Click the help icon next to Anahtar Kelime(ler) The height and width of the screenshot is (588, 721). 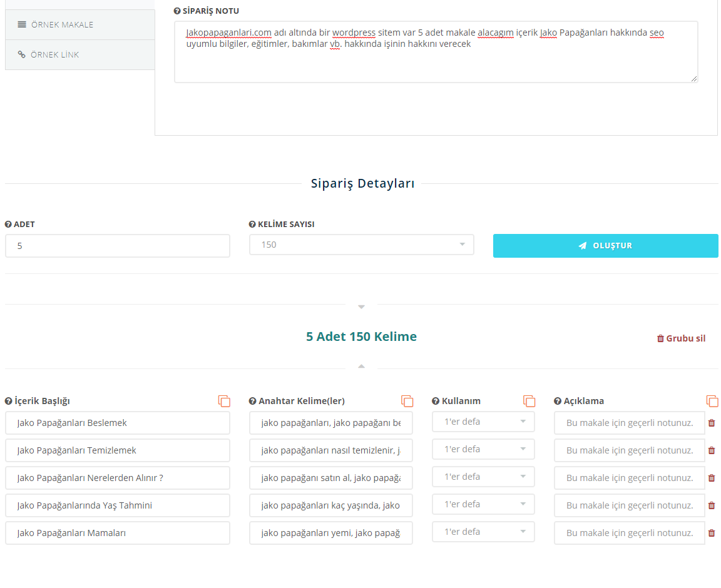[x=252, y=401]
